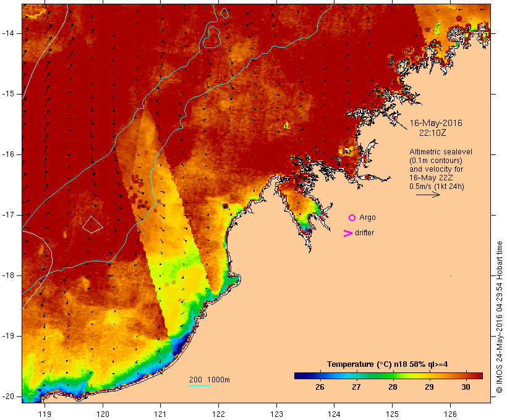Image resolution: width=507 pixels, height=420 pixels.
Task: Click longitude axis label 121
Action: 160,414
